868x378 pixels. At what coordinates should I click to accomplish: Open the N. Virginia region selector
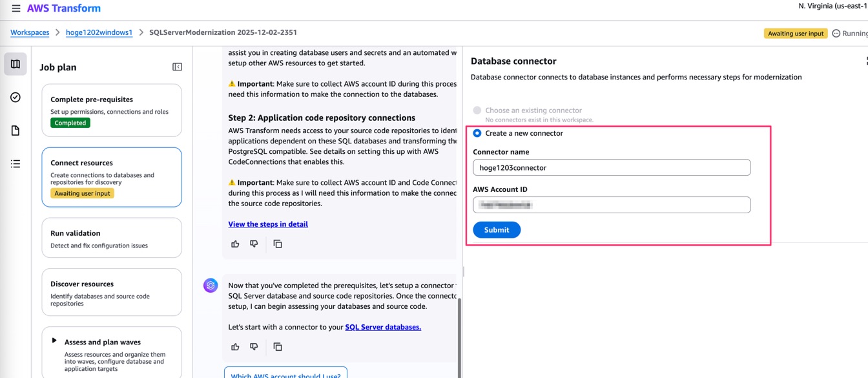click(x=832, y=6)
